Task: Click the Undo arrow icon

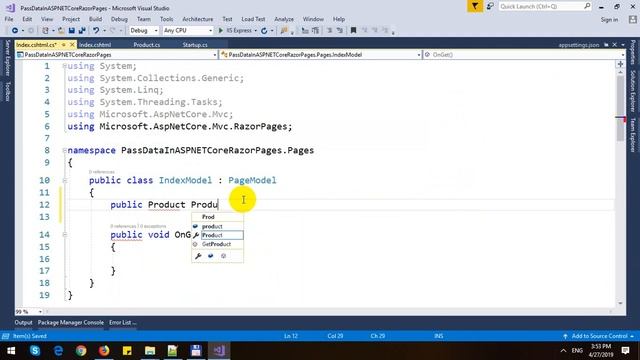Action: point(96,31)
